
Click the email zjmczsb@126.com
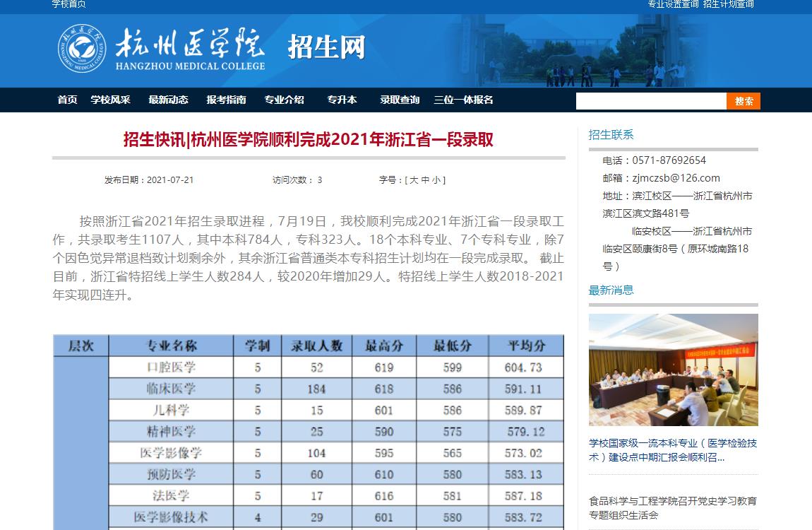(x=676, y=178)
